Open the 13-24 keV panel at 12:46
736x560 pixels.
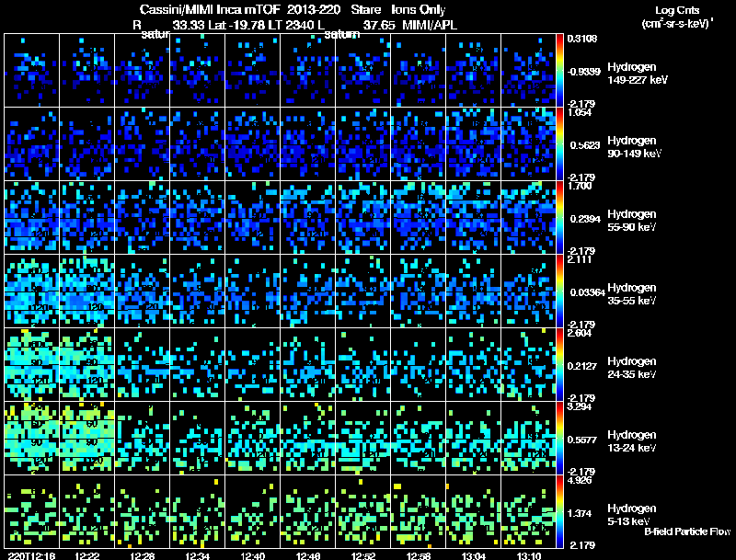[x=308, y=439]
